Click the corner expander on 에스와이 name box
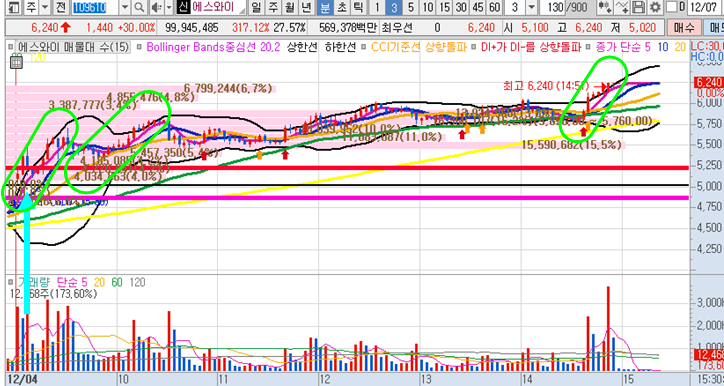The height and width of the screenshot is (386, 724). (243, 10)
